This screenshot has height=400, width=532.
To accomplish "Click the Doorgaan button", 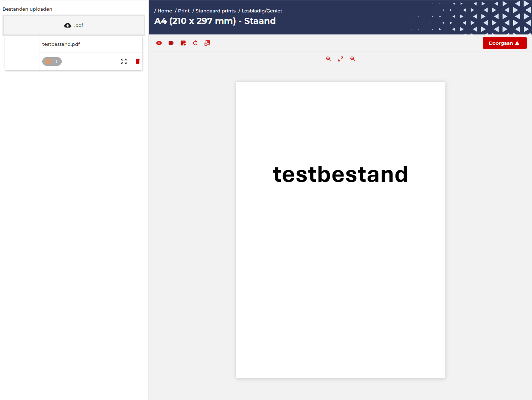I will point(504,43).
